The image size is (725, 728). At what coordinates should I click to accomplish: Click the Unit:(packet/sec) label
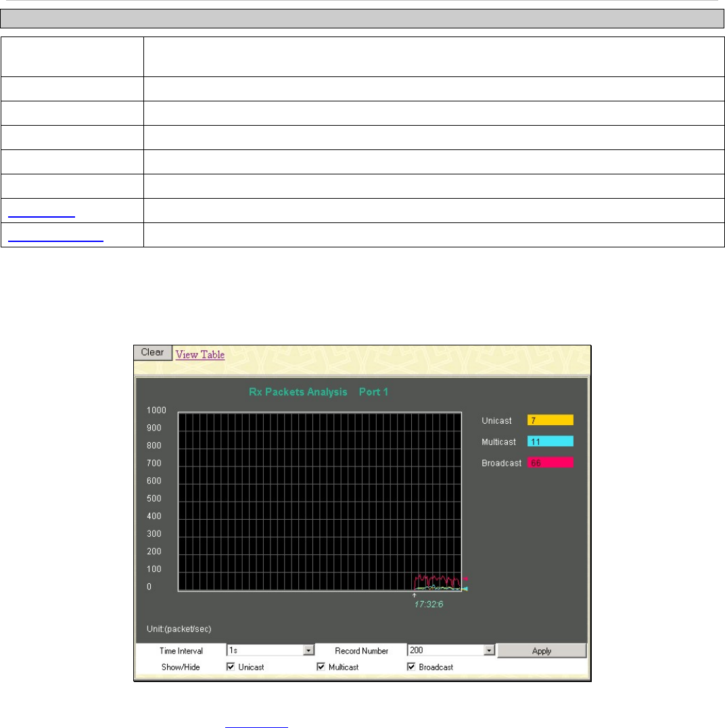(x=179, y=629)
